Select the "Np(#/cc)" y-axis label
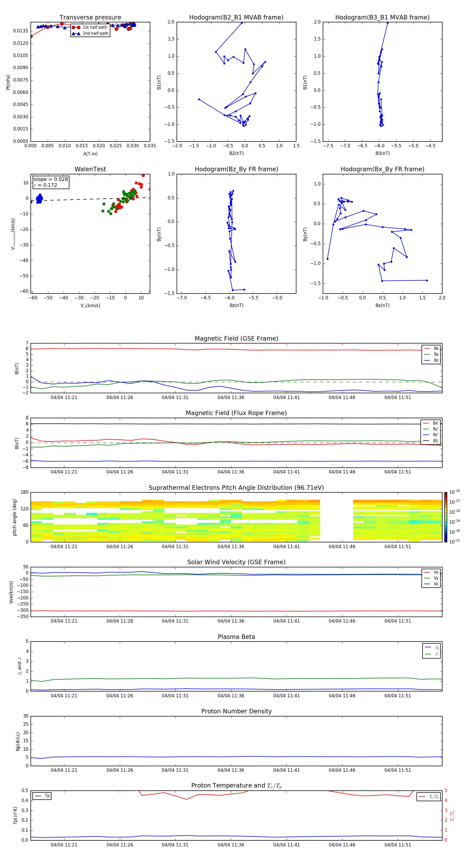Viewport: 473px width, 868px height. tap(18, 741)
